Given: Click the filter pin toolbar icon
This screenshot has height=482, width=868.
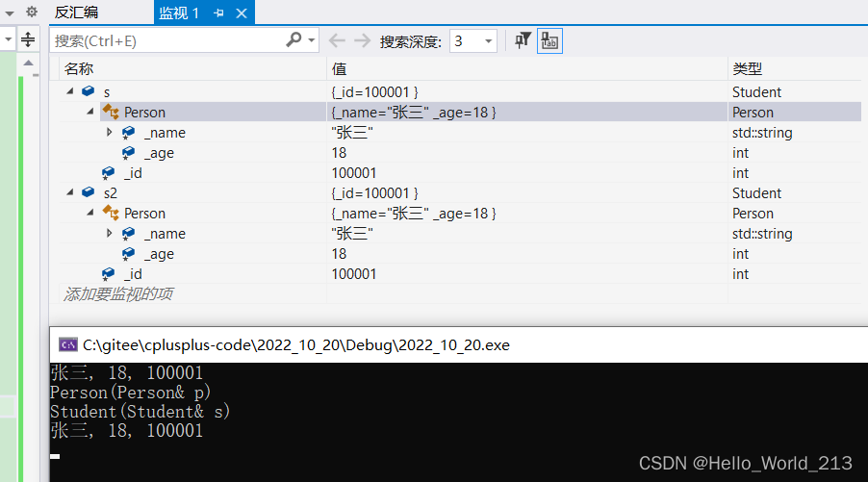Looking at the screenshot, I should tap(523, 40).
